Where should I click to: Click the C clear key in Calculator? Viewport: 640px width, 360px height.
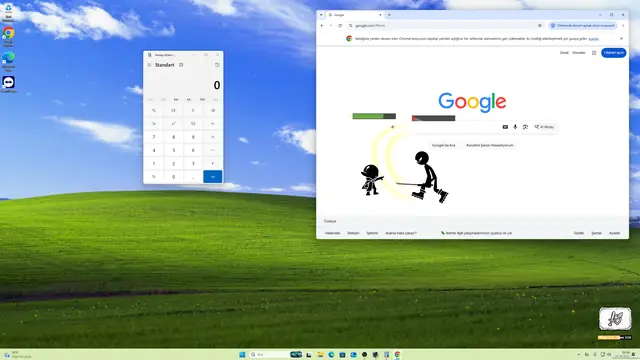click(193, 111)
